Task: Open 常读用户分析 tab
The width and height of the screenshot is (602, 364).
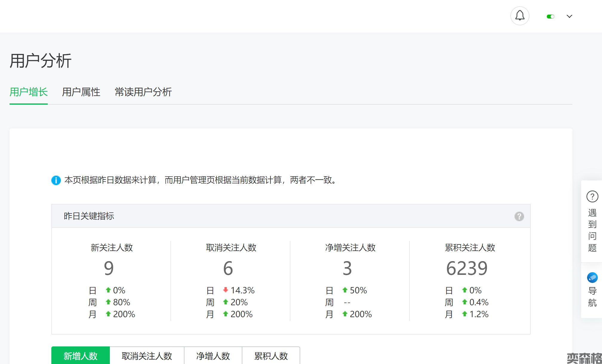Action: click(x=143, y=92)
